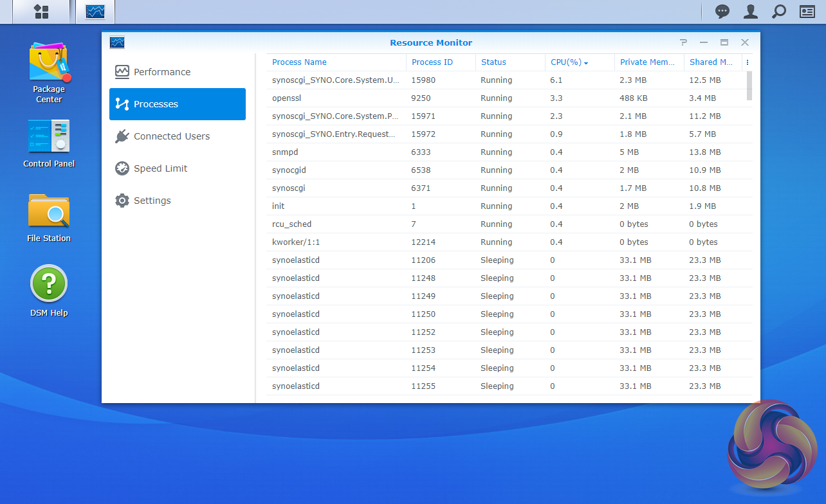The height and width of the screenshot is (504, 826).
Task: Click Resource Monitor taskbar icon
Action: 95,12
